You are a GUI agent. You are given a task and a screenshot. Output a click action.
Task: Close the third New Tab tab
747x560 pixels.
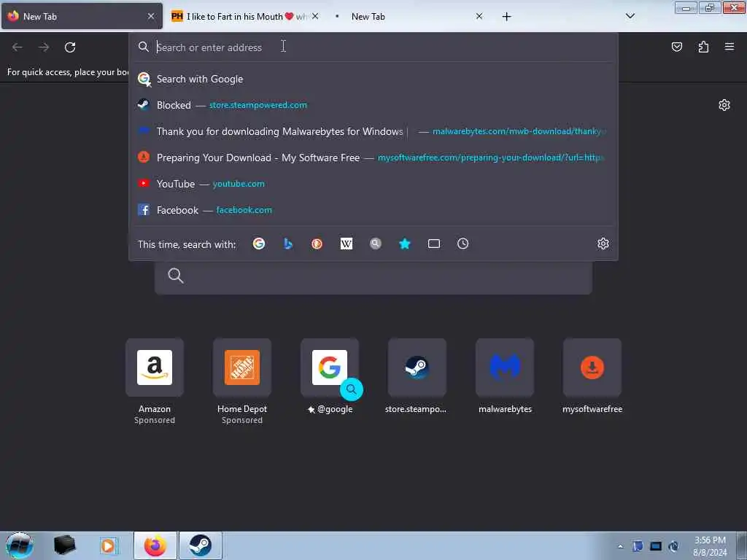click(479, 16)
